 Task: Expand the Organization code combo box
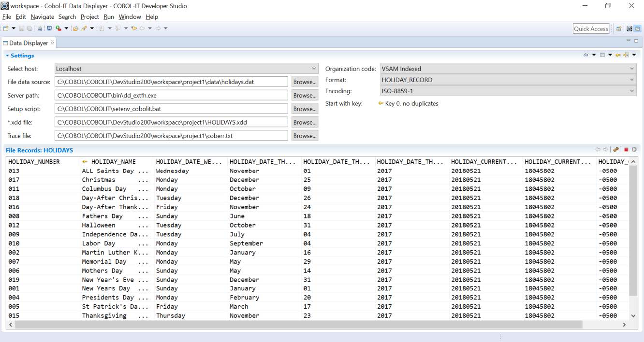pyautogui.click(x=631, y=69)
